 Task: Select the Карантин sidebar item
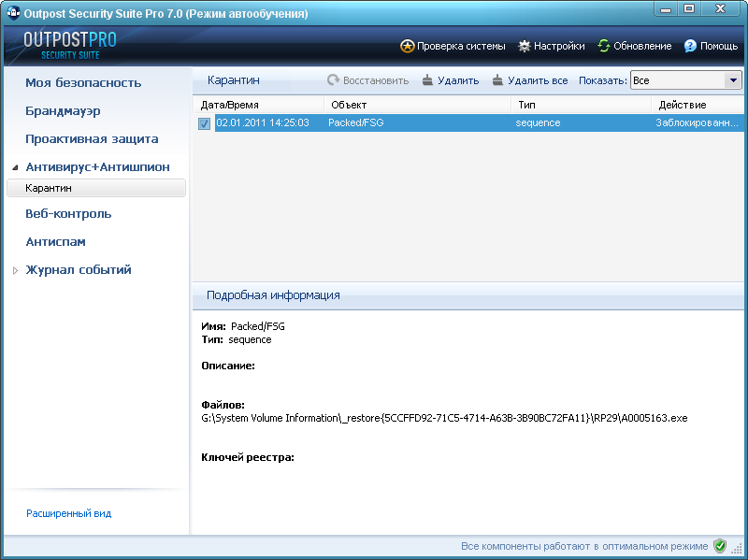(x=96, y=188)
